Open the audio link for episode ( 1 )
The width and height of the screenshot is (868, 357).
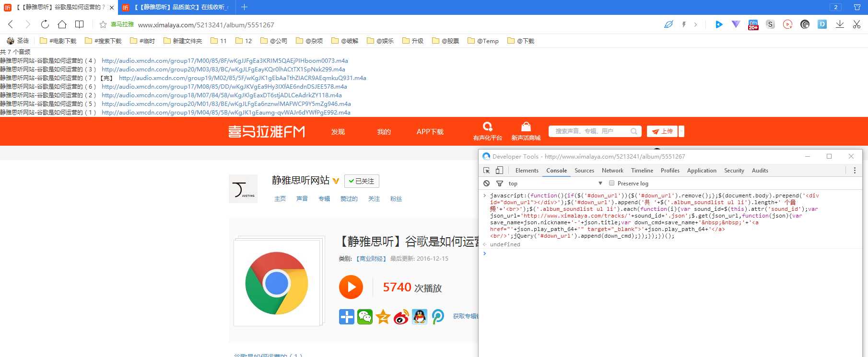(x=226, y=113)
